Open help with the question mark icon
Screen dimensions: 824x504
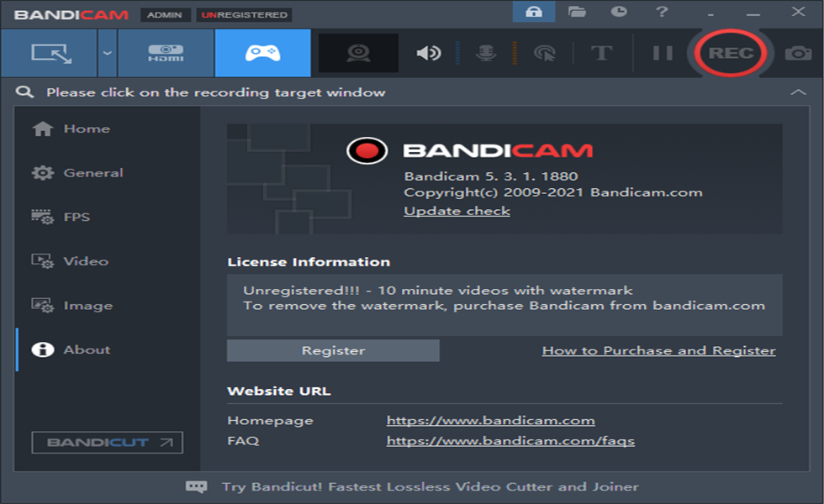coord(663,12)
